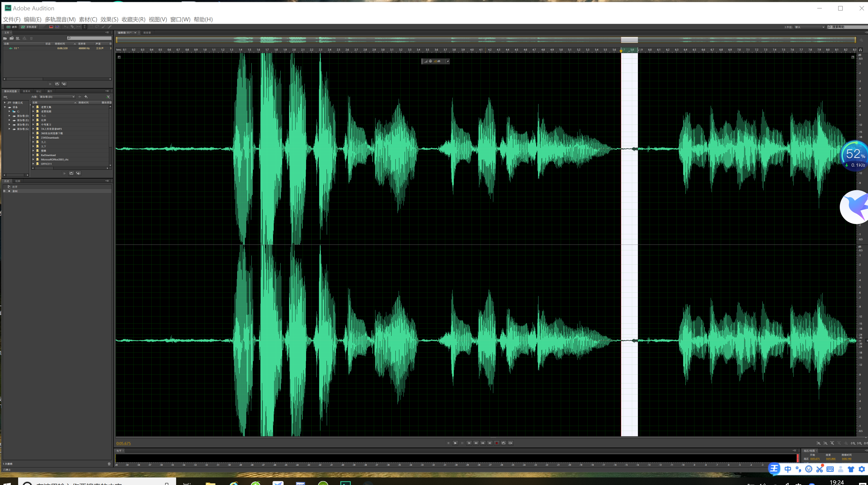Click the overview navigator highlighted region

tap(629, 40)
